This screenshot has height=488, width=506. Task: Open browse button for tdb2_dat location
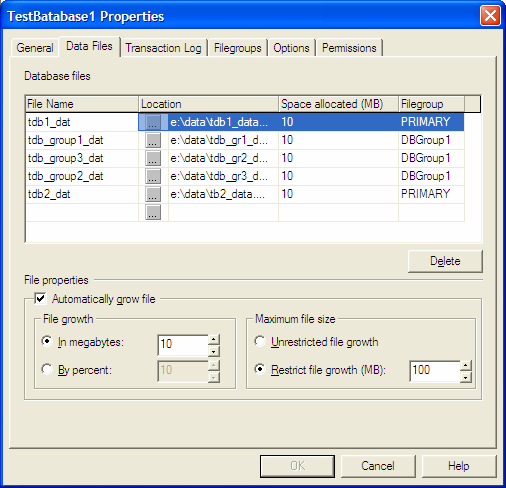tap(153, 194)
